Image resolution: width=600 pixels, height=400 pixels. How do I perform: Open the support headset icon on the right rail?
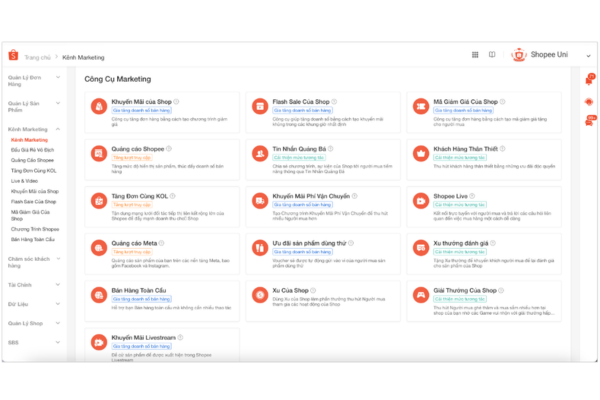[589, 102]
